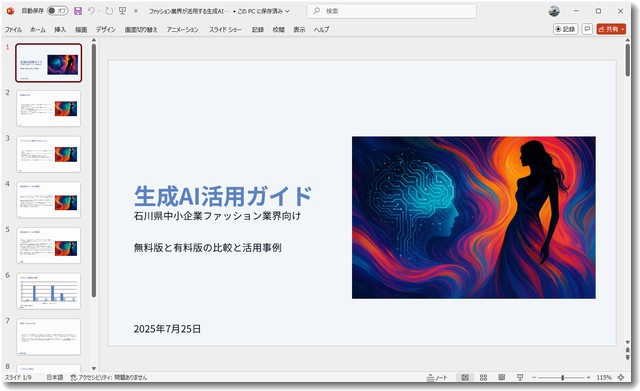The height and width of the screenshot is (391, 640).
Task: Switch to the 記録 ribbon tab
Action: pyautogui.click(x=258, y=29)
